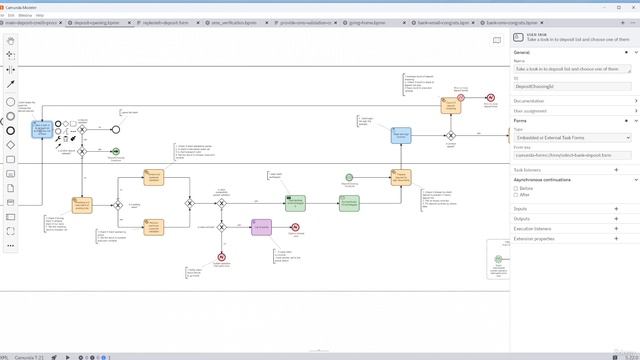Close the replenish-deposit.form tab
Viewport: 640px width, 360px height.
tap(198, 23)
